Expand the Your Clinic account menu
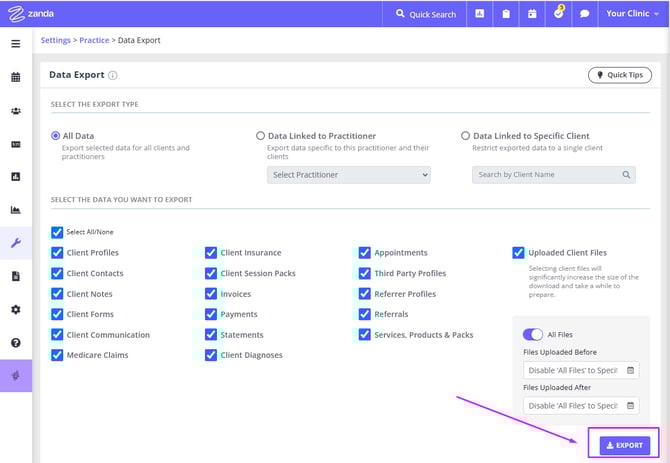 click(x=633, y=14)
